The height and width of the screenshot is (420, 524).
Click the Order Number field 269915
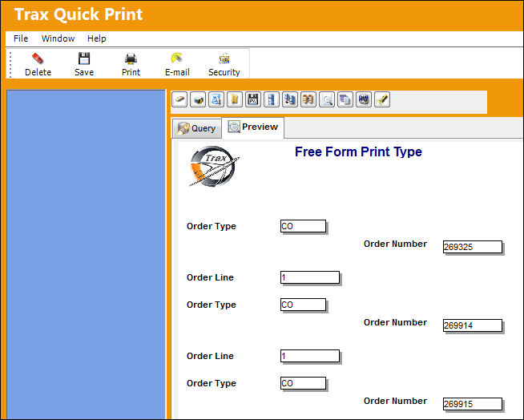[473, 404]
